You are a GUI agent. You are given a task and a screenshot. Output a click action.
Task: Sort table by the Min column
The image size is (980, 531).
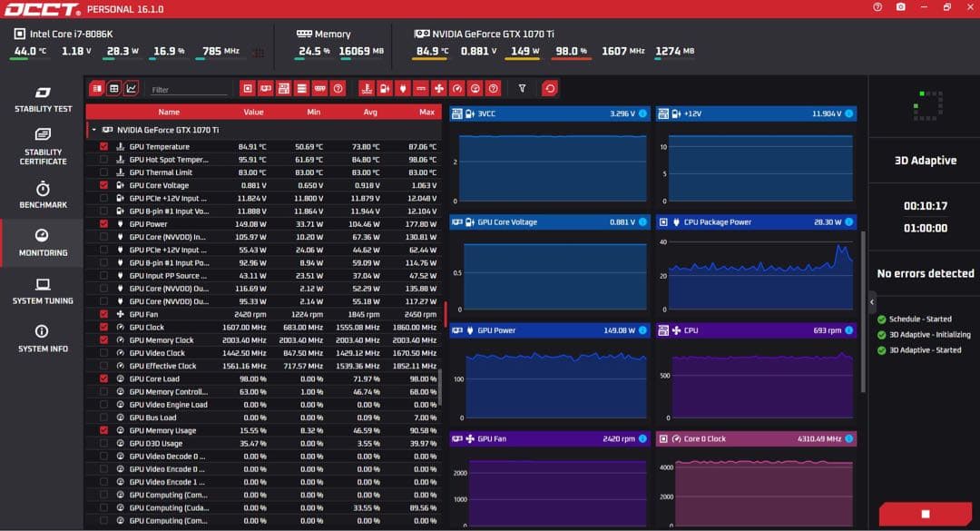click(x=313, y=112)
